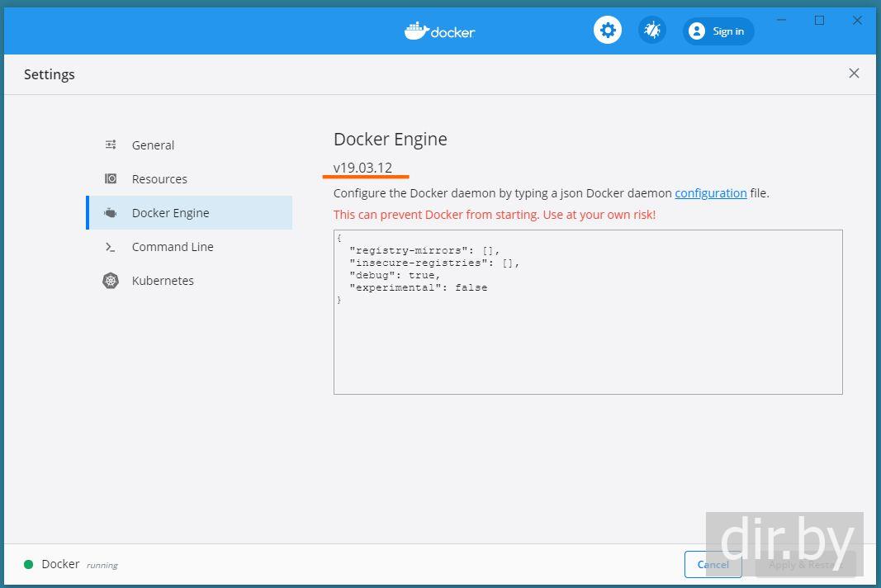Click the Command Line prompt icon

pos(111,247)
